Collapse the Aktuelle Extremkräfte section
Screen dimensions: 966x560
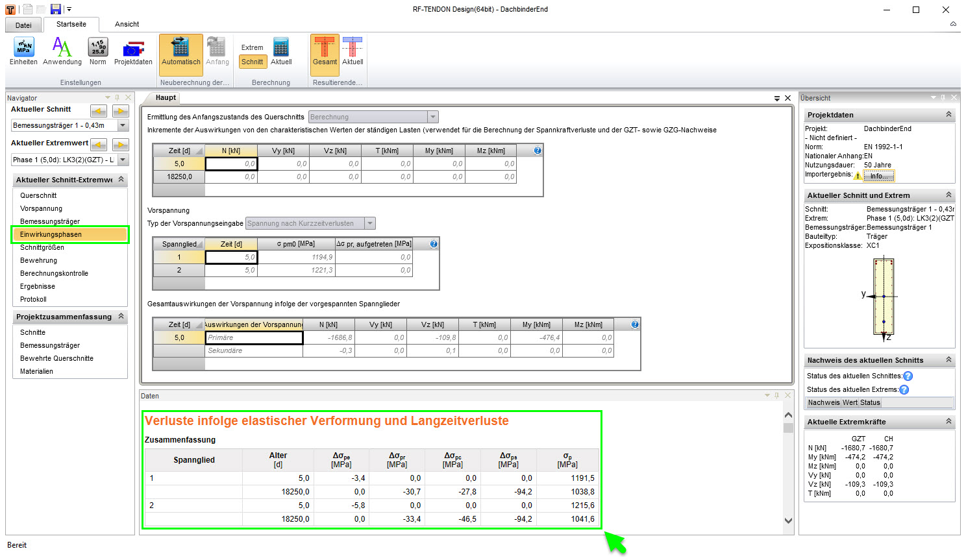[x=948, y=422]
